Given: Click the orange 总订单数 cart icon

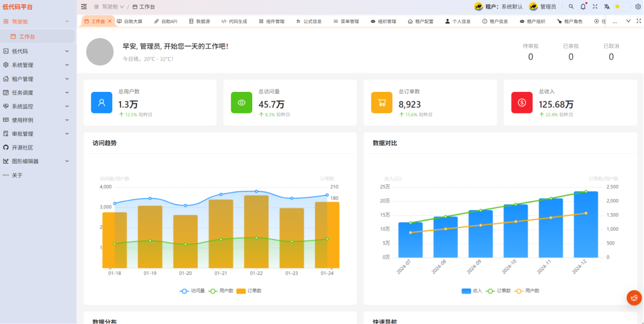Looking at the screenshot, I should click(382, 103).
